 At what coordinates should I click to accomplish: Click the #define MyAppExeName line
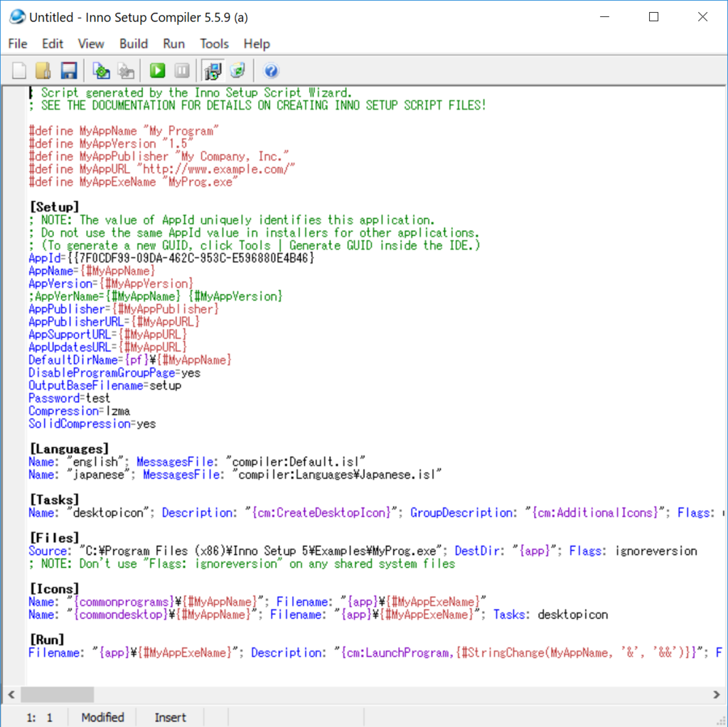(x=133, y=181)
